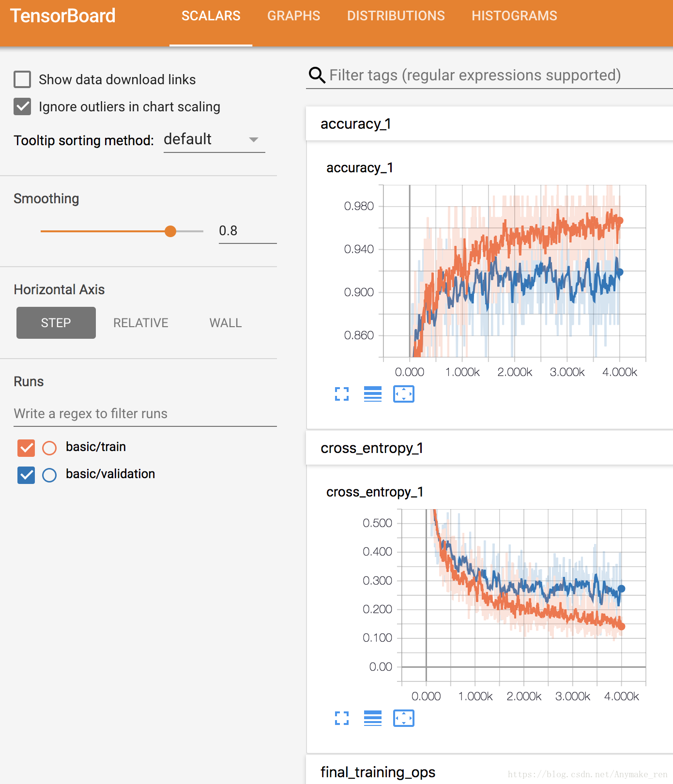Enable Show data download links checkbox
The width and height of the screenshot is (673, 784).
click(22, 79)
